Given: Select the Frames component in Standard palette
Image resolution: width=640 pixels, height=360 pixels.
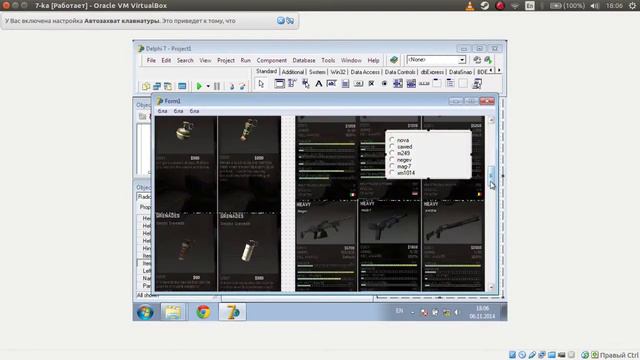Looking at the screenshot, I should (x=279, y=84).
